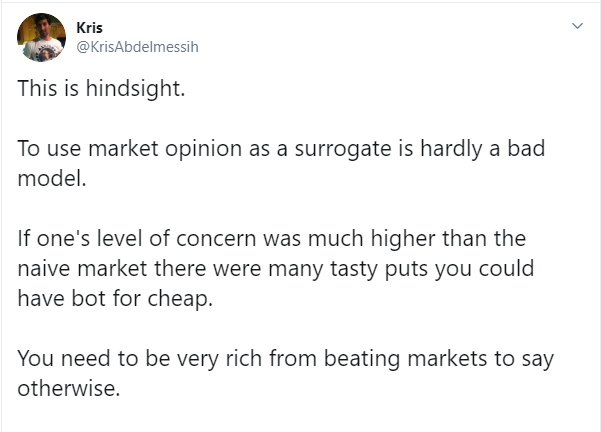Click the word "bot" in tweet

pos(88,298)
